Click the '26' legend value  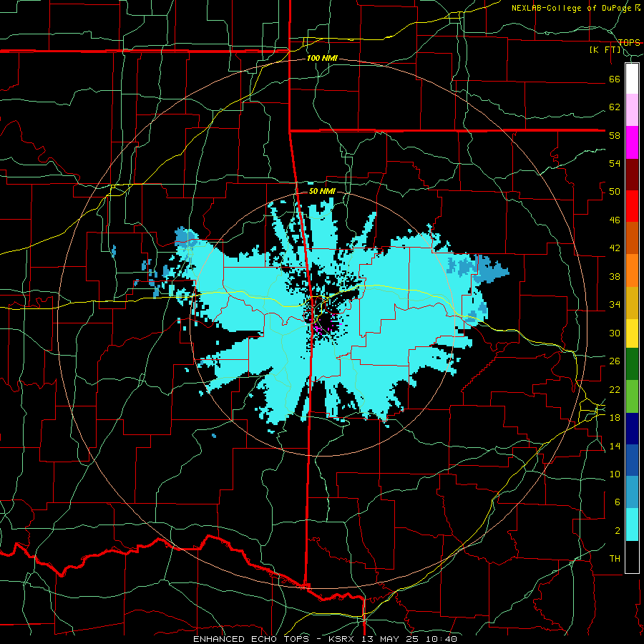615,361
